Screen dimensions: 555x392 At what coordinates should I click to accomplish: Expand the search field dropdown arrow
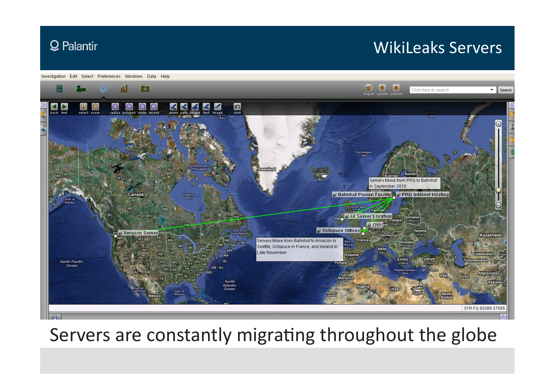[492, 90]
